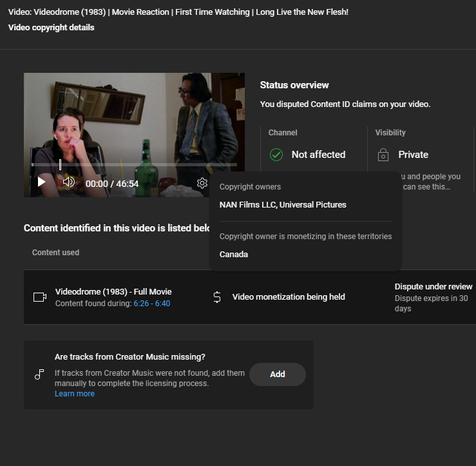This screenshot has height=466, width=476.
Task: Click the Channel column label
Action: (x=283, y=132)
